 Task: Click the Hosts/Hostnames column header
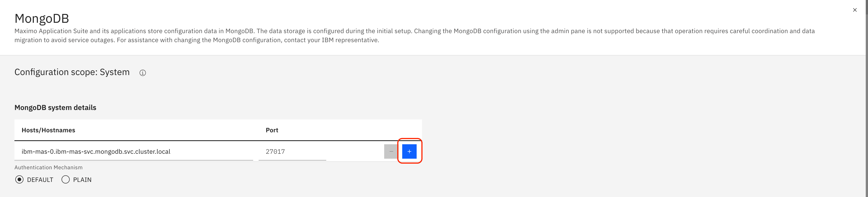(48, 130)
